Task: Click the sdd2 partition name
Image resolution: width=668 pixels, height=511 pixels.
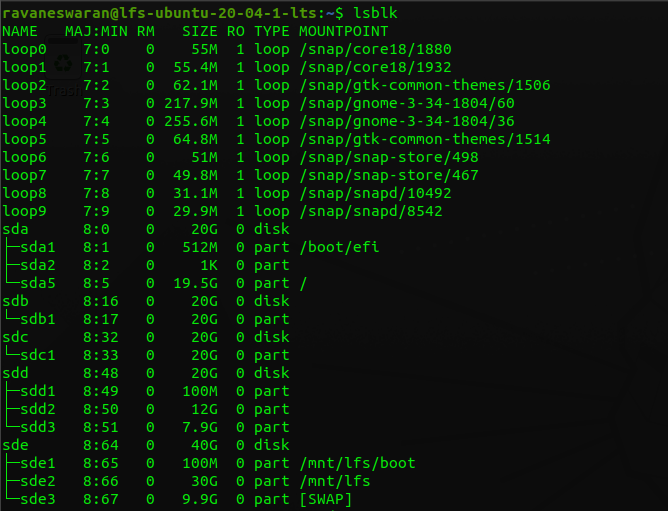Action: click(38, 410)
